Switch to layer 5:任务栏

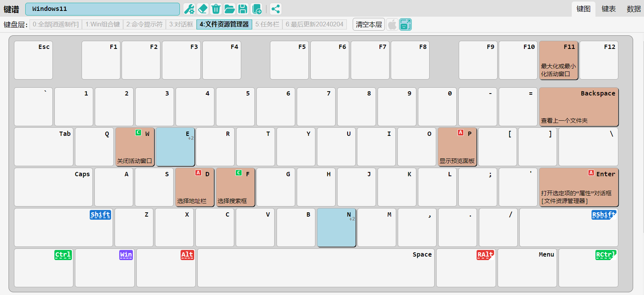click(x=267, y=24)
